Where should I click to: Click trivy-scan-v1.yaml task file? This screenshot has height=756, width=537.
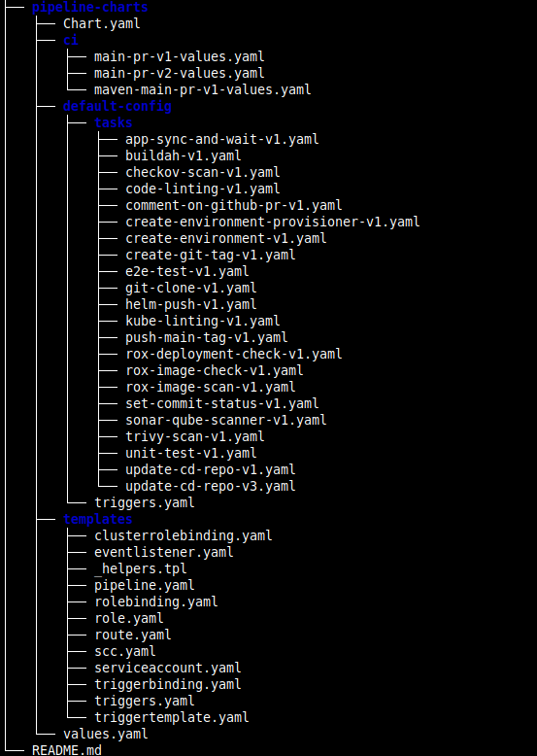click(x=194, y=436)
